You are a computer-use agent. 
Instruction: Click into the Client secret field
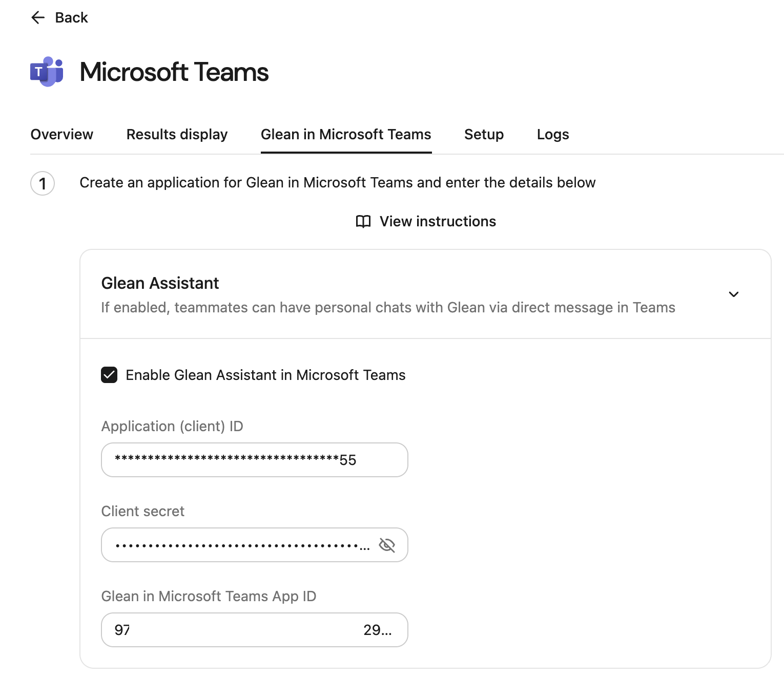click(x=255, y=545)
